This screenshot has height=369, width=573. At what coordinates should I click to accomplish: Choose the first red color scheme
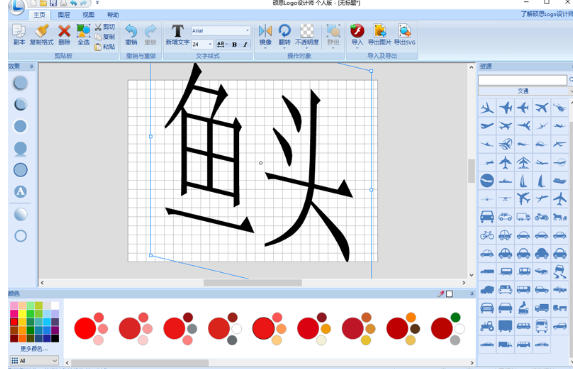point(91,328)
